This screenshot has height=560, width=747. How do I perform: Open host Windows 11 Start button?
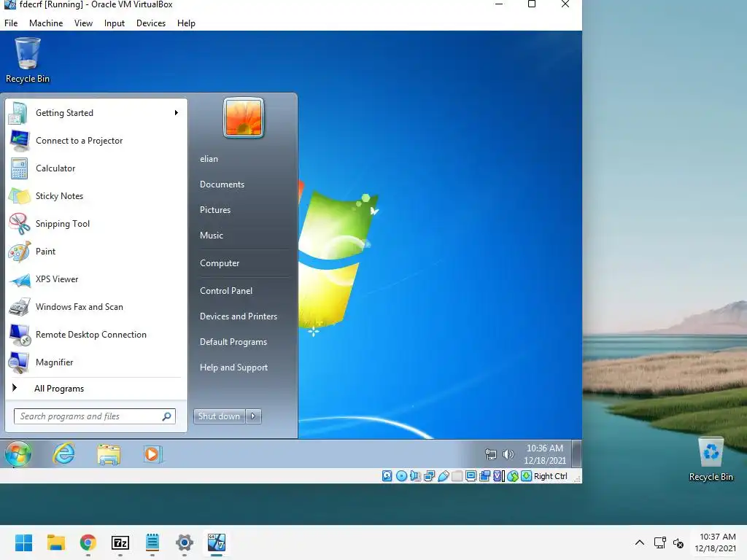[x=23, y=542]
